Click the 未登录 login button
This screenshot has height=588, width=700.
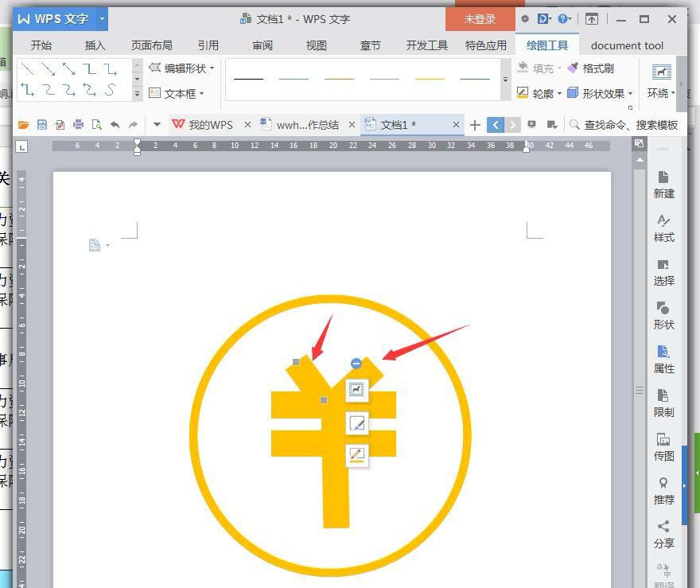480,18
